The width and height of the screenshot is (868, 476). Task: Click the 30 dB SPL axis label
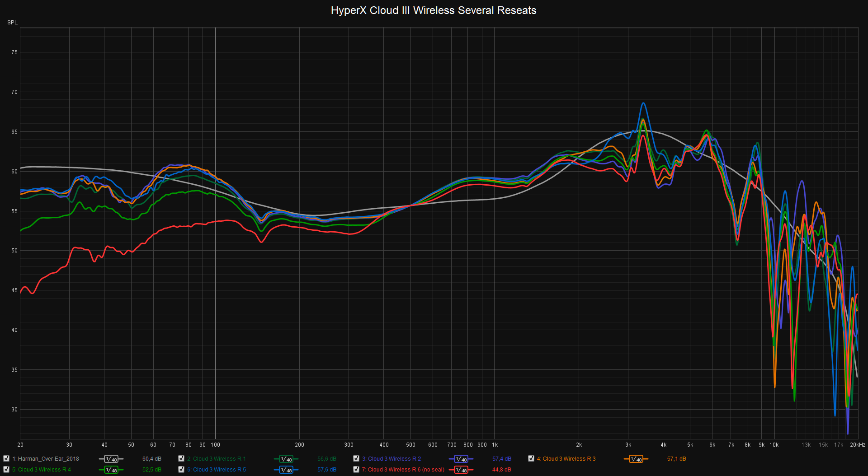coord(14,409)
